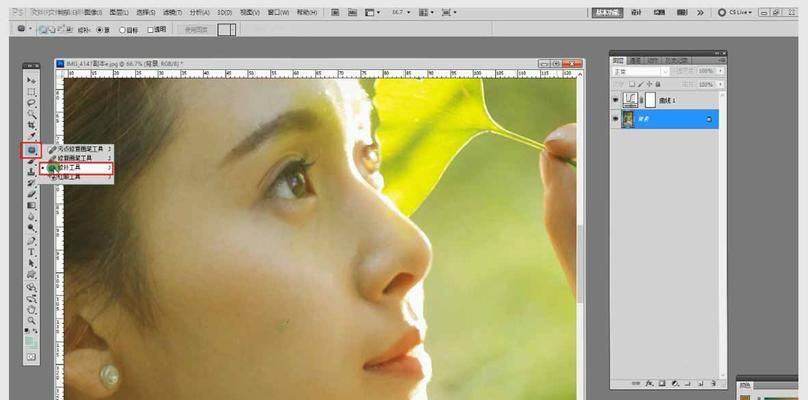The height and width of the screenshot is (400, 808).
Task: Enable the 透明 (Transparent) checkbox
Action: point(150,30)
